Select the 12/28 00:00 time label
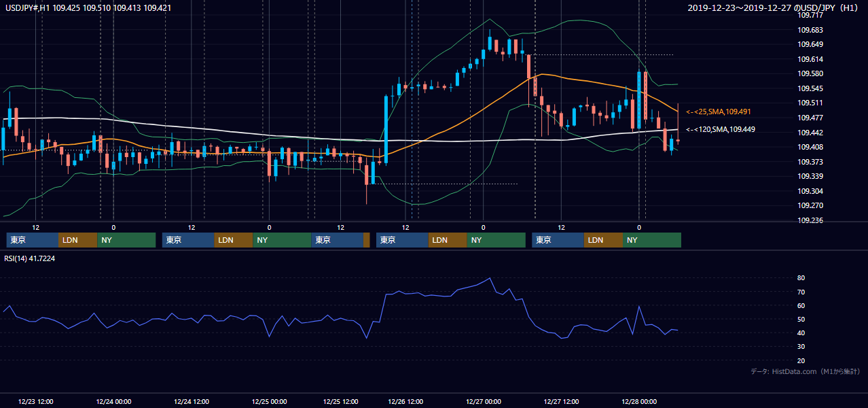Image resolution: width=868 pixels, height=408 pixels. click(x=639, y=401)
